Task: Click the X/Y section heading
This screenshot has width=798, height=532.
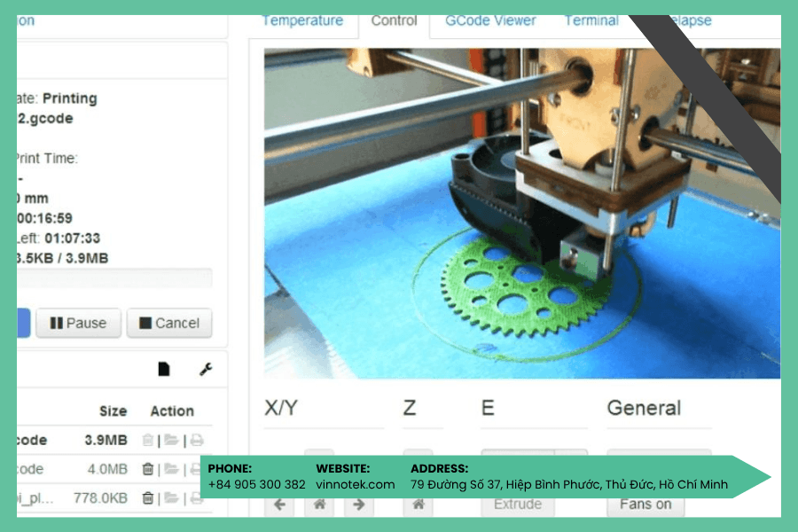Action: [x=281, y=408]
